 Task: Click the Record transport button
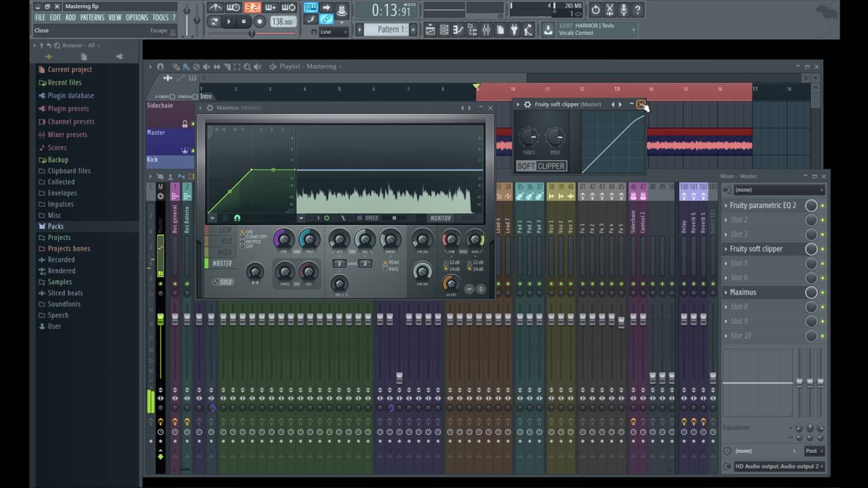point(259,22)
